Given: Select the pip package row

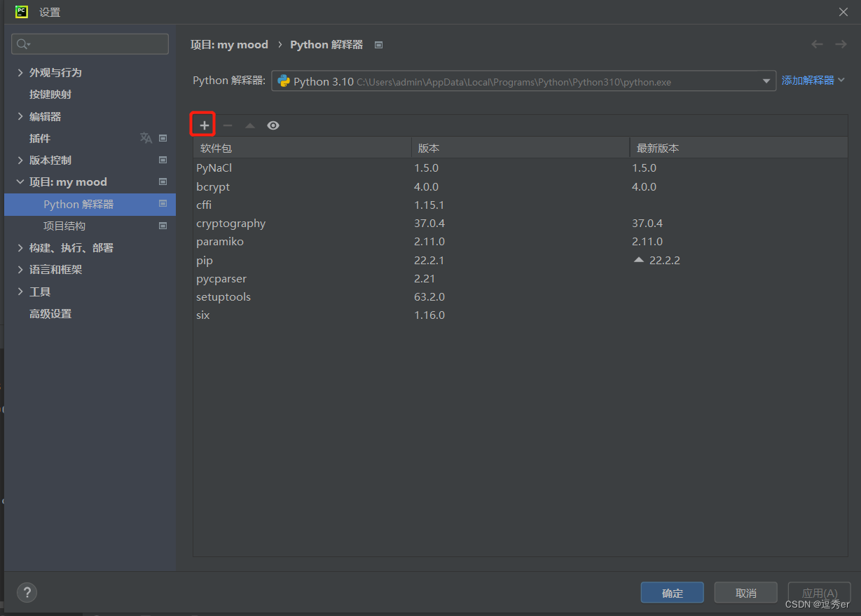Looking at the screenshot, I should pos(521,260).
